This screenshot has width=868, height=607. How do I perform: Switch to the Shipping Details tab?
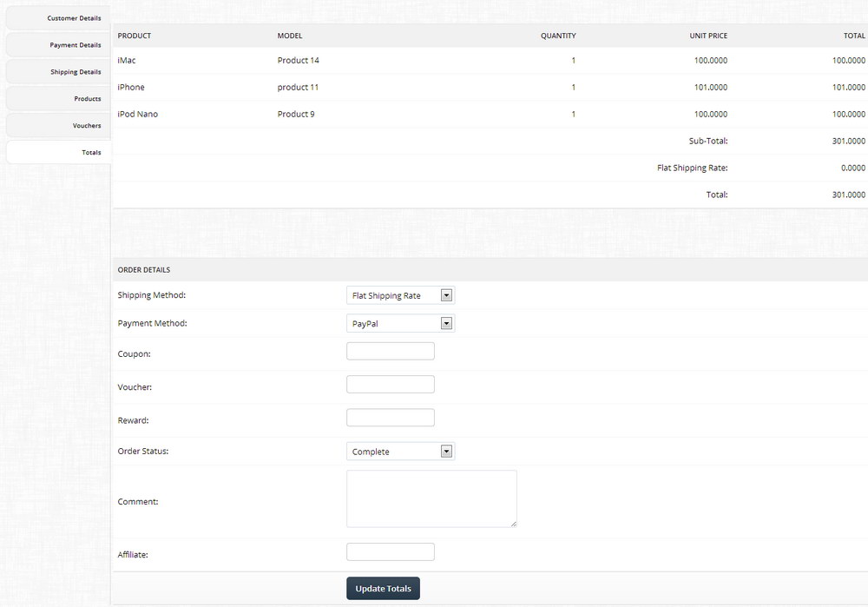pos(58,72)
